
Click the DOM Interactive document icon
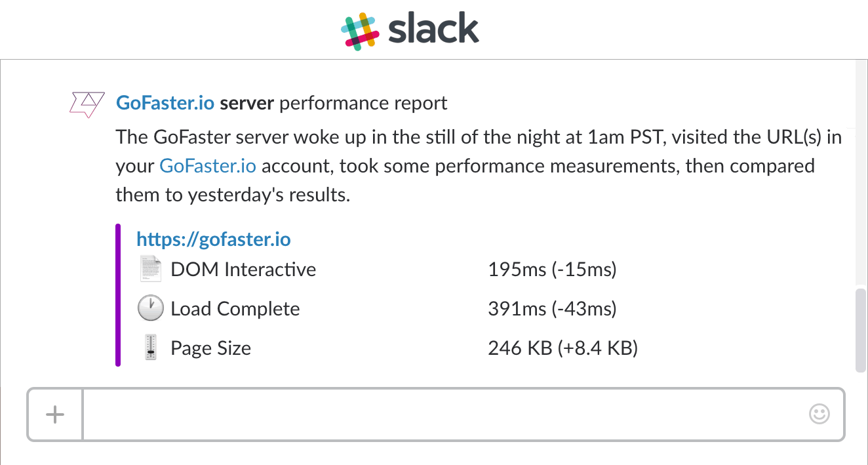[150, 269]
